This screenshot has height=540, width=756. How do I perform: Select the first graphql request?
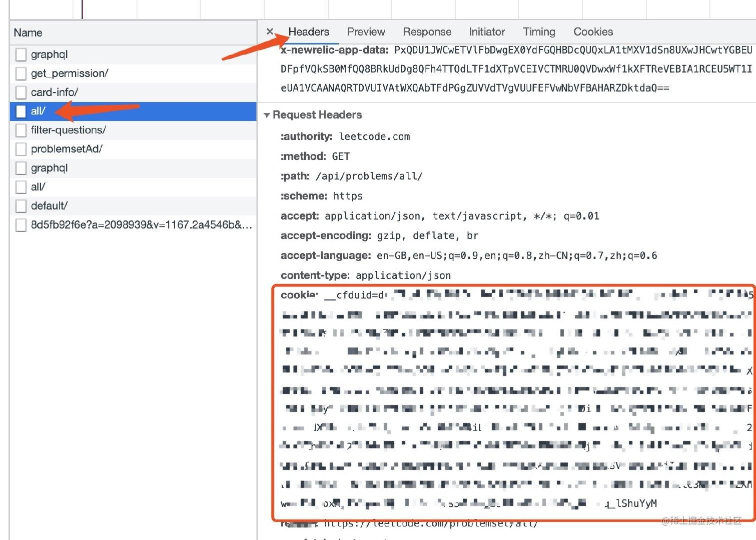[133, 54]
